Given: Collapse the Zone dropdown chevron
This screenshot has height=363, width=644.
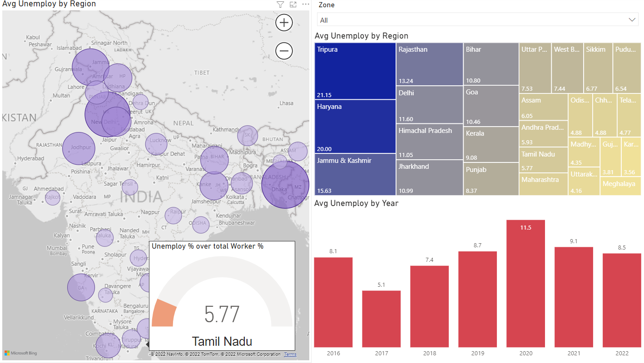Looking at the screenshot, I should point(632,20).
